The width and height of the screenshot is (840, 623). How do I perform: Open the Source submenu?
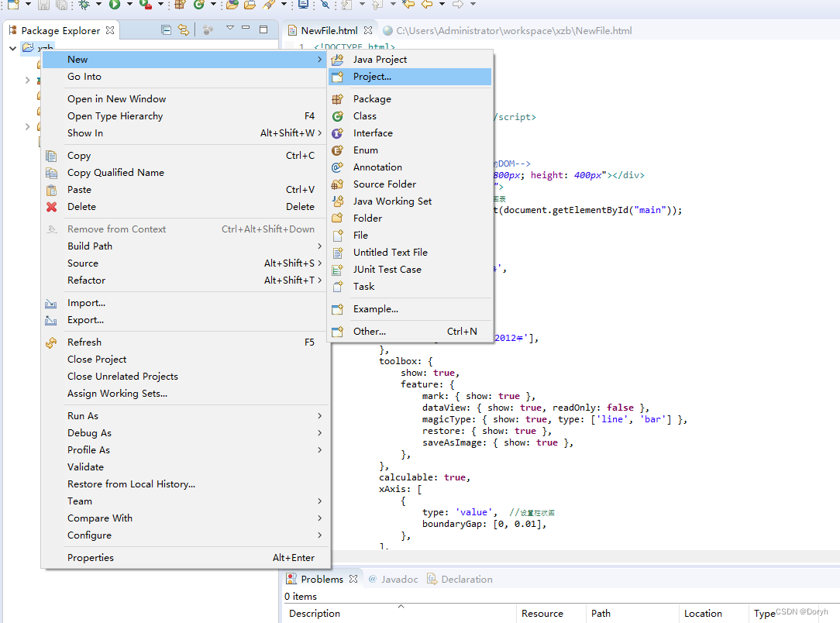(186, 263)
